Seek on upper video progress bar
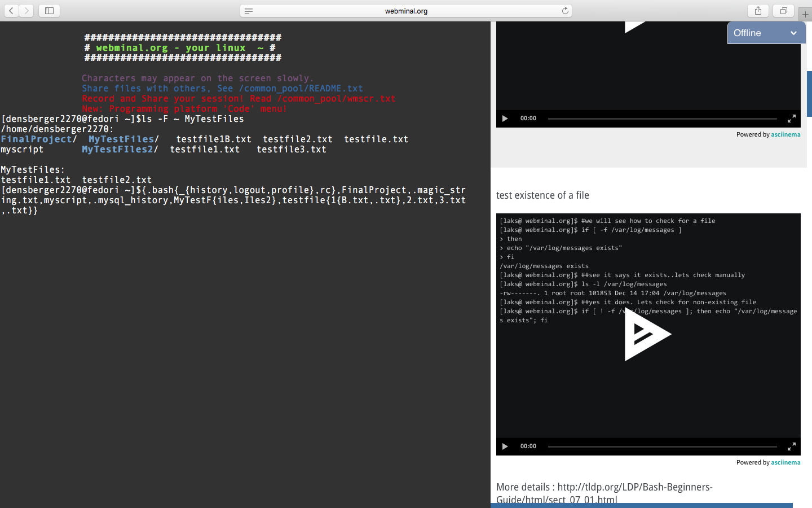812x508 pixels. (x=662, y=119)
